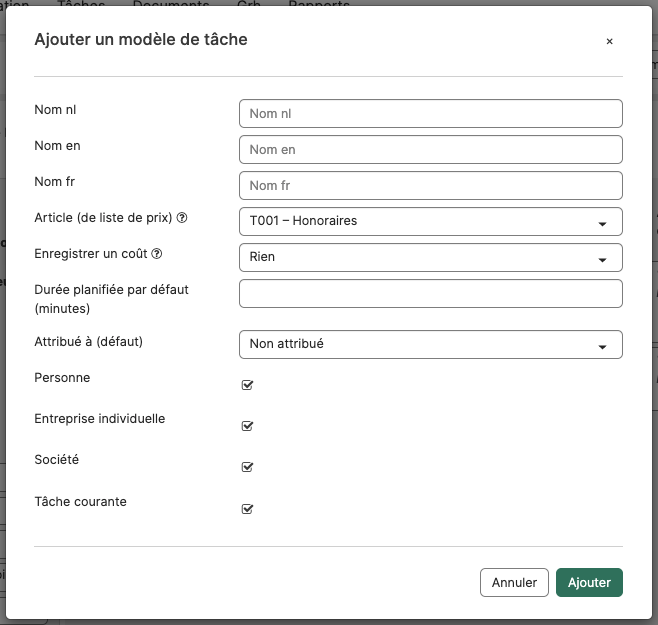Uncheck the Personne checkbox
The width and height of the screenshot is (658, 625).
[247, 384]
